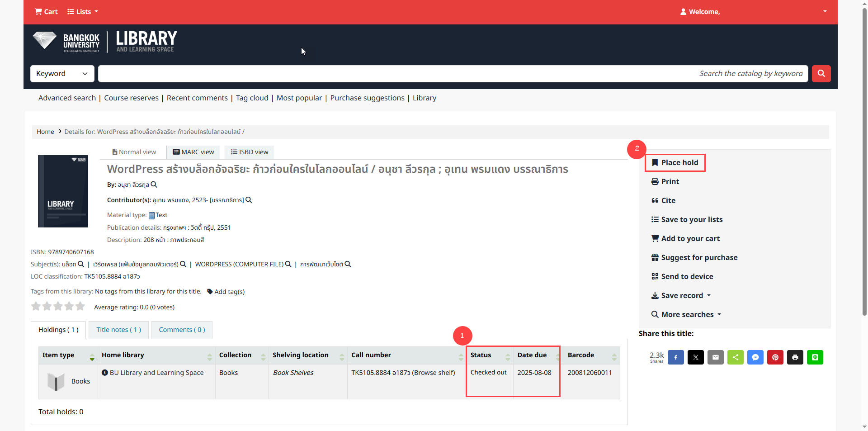Search by author อนุชา ลีวรกุล magnifier icon
This screenshot has height=431, width=868.
coord(154,185)
